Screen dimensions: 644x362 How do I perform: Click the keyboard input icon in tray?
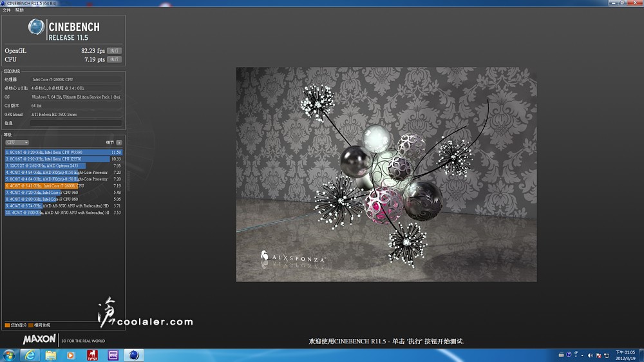pos(561,355)
